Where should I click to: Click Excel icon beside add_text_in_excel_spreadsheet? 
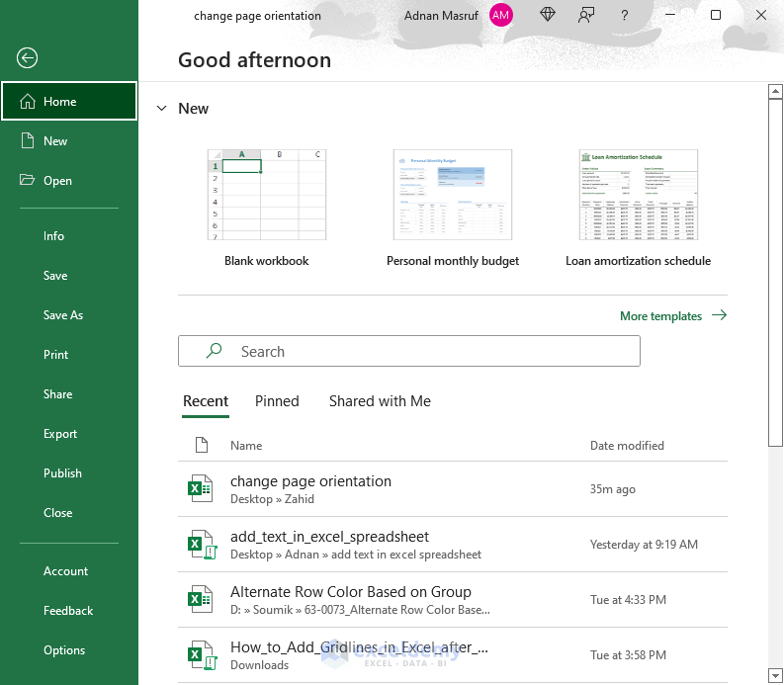coord(202,545)
